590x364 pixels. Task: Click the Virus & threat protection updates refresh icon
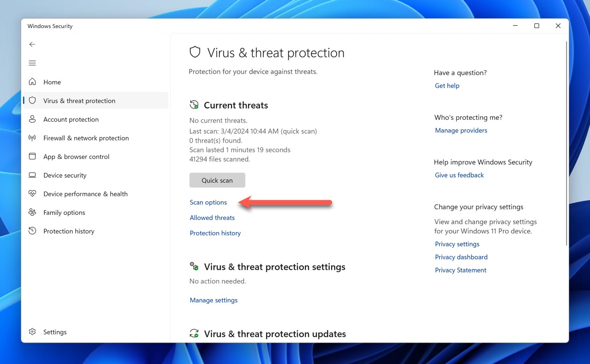point(194,334)
